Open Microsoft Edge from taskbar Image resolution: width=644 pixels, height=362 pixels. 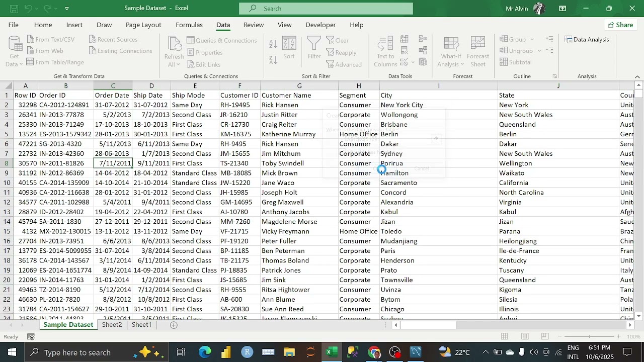[205, 352]
